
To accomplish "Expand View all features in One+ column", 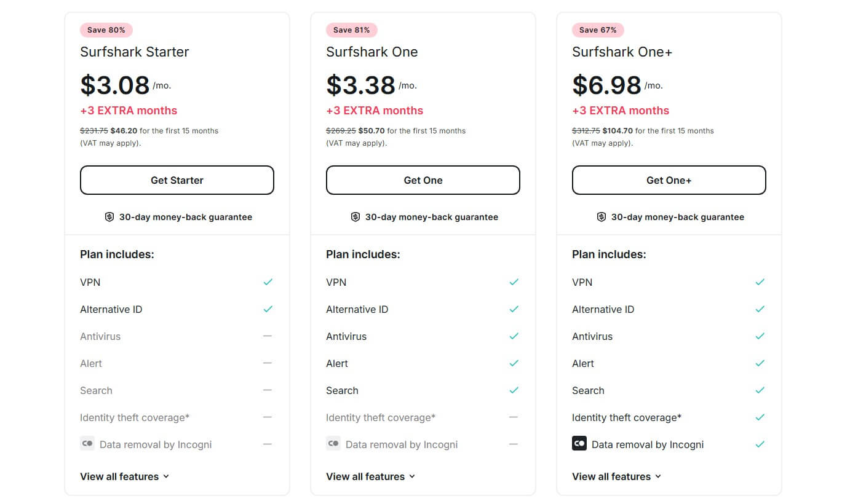I will tap(616, 476).
